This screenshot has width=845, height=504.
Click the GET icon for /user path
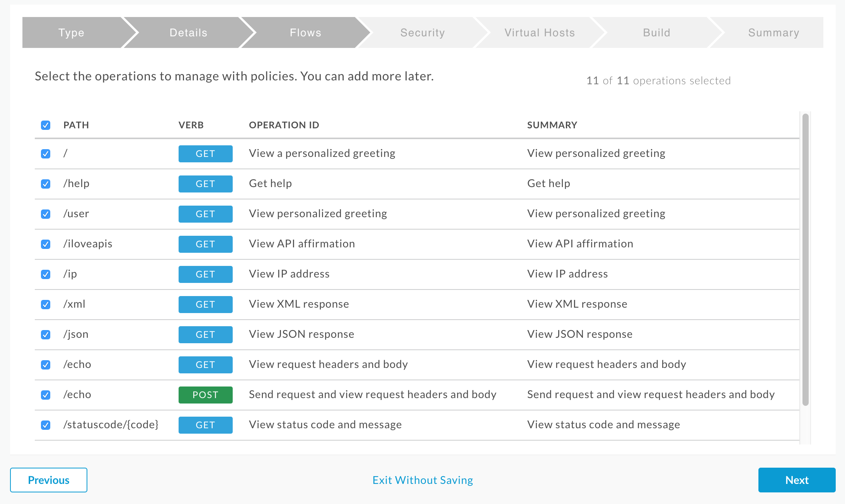pyautogui.click(x=204, y=214)
